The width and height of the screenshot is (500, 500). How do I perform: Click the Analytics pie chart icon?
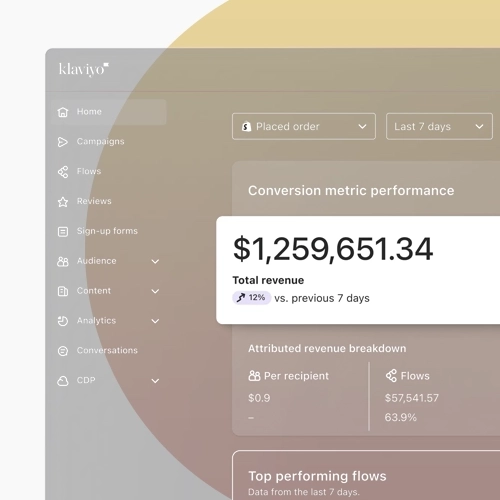[63, 321]
